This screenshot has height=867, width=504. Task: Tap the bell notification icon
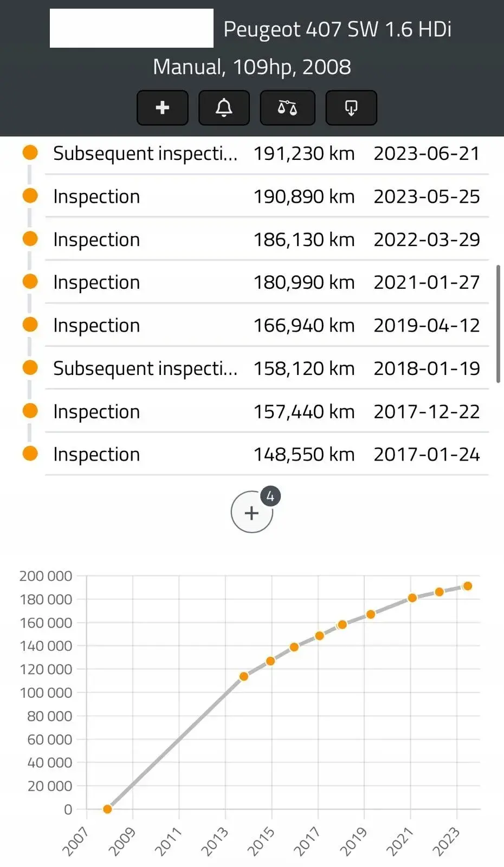(x=224, y=108)
